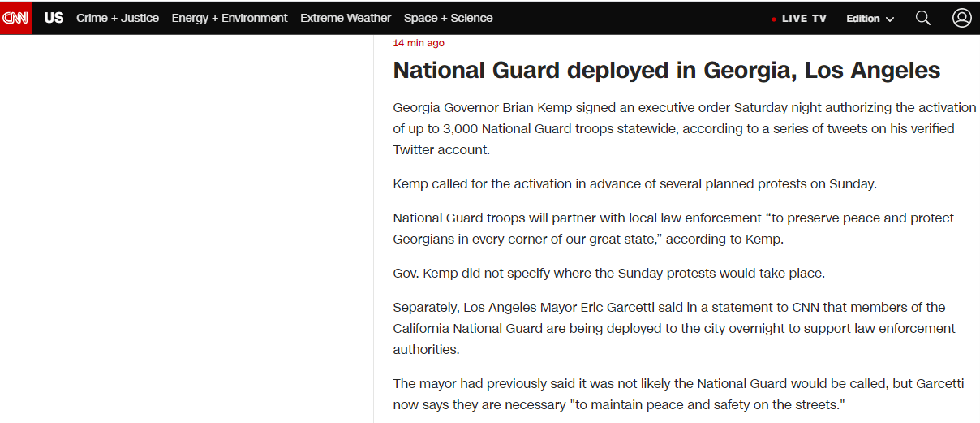Click the National Guard deployed headline

point(666,71)
